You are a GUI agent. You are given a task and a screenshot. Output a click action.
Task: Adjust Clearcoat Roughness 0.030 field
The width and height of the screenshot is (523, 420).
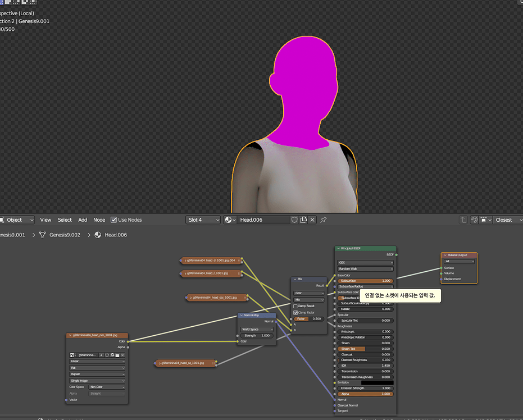coord(365,360)
